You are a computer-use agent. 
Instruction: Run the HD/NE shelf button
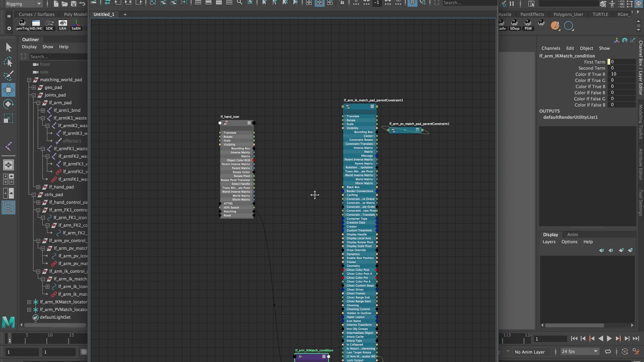click(36, 25)
